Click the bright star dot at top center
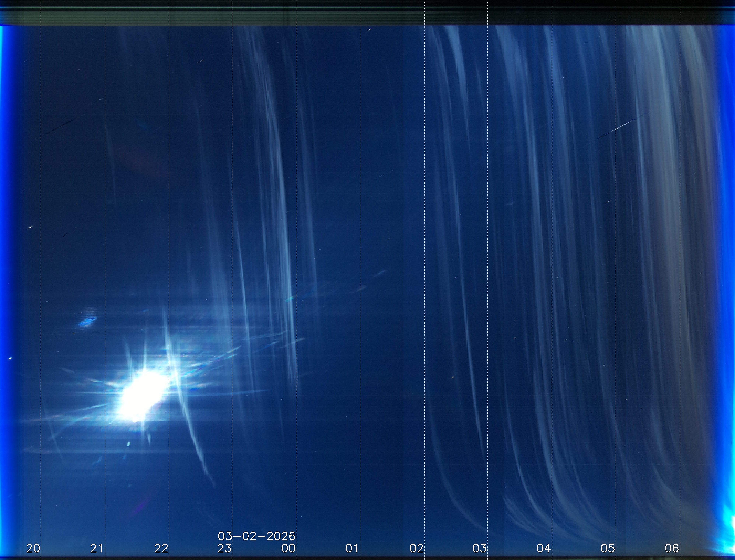The width and height of the screenshot is (735, 560). pos(369,30)
